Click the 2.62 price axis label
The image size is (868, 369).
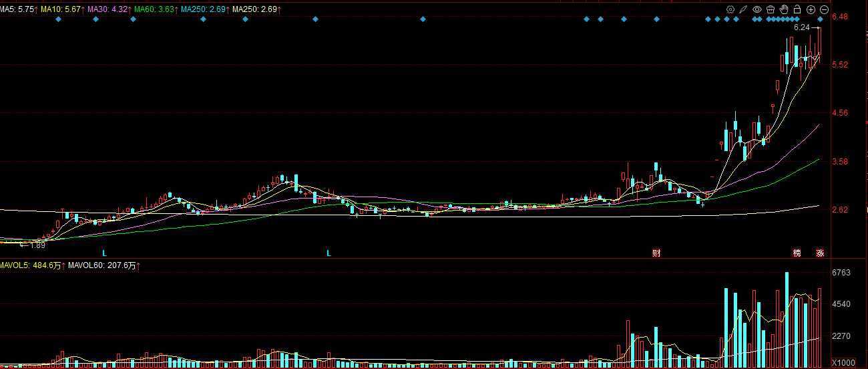coord(839,210)
